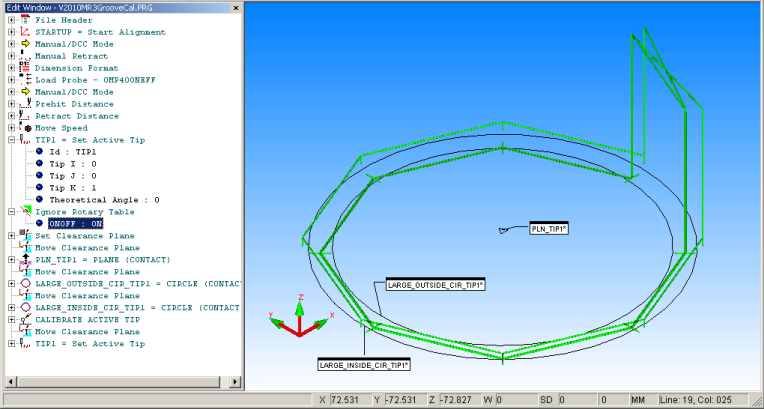Click the LARGE_OUTSIDE_CIR_TIP1 circle icon

point(25,283)
